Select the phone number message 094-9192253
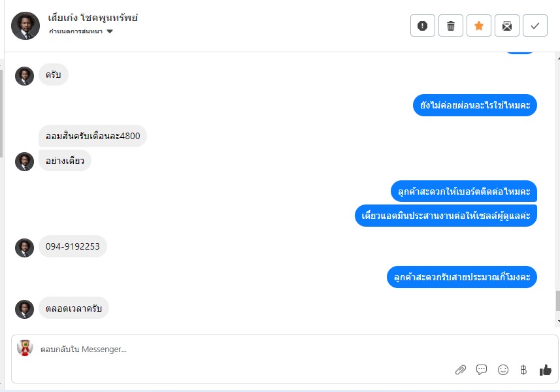Screen dimensions: 560x392 tap(73, 246)
